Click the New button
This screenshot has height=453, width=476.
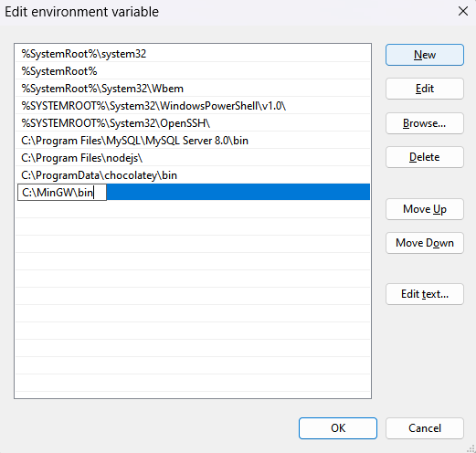click(425, 55)
